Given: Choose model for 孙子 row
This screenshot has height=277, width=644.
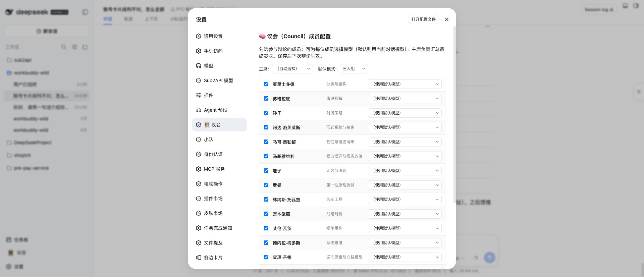Looking at the screenshot, I should (x=405, y=113).
